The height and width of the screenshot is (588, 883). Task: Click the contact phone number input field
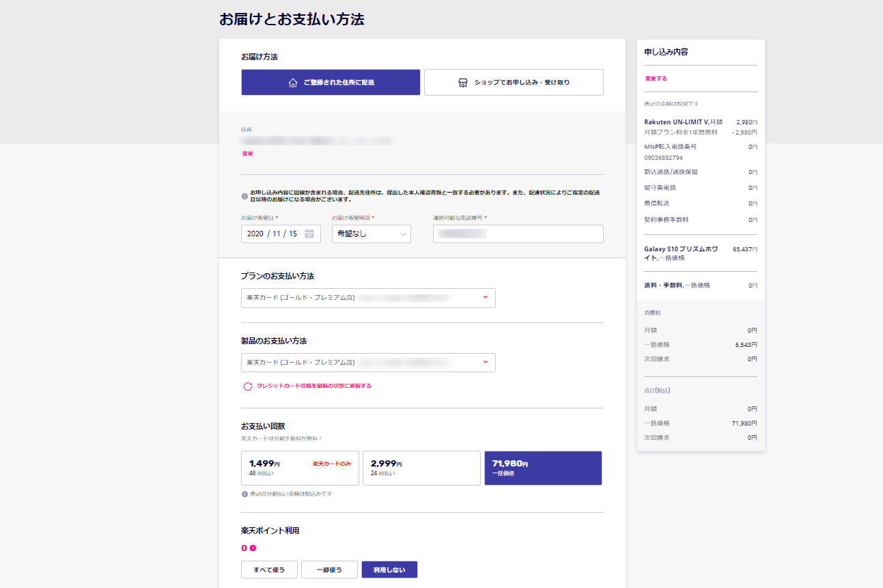[518, 234]
